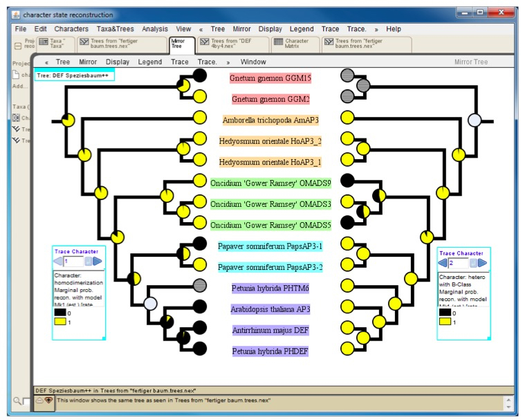Select taxon Arabidopsis thaliana AP3
The width and height of the screenshot is (523, 420).
click(x=270, y=309)
